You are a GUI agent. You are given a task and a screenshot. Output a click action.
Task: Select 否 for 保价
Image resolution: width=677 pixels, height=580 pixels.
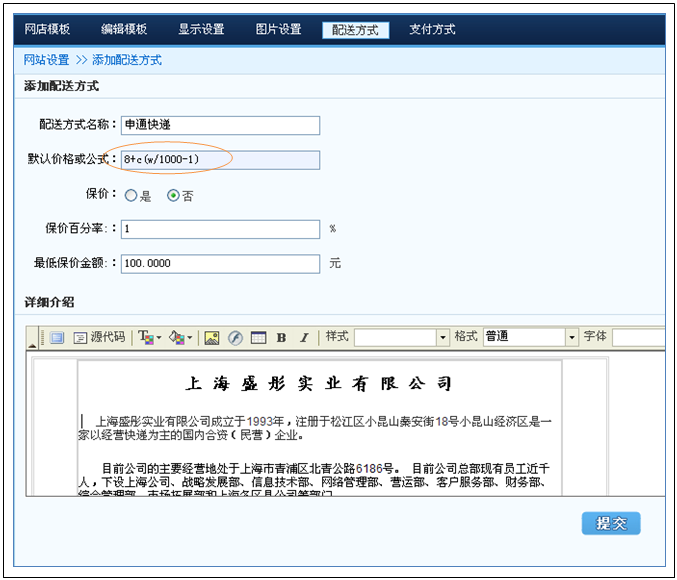(x=173, y=196)
